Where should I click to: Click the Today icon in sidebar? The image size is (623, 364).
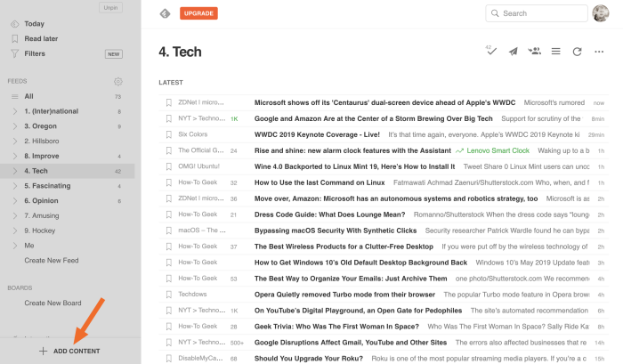point(15,24)
